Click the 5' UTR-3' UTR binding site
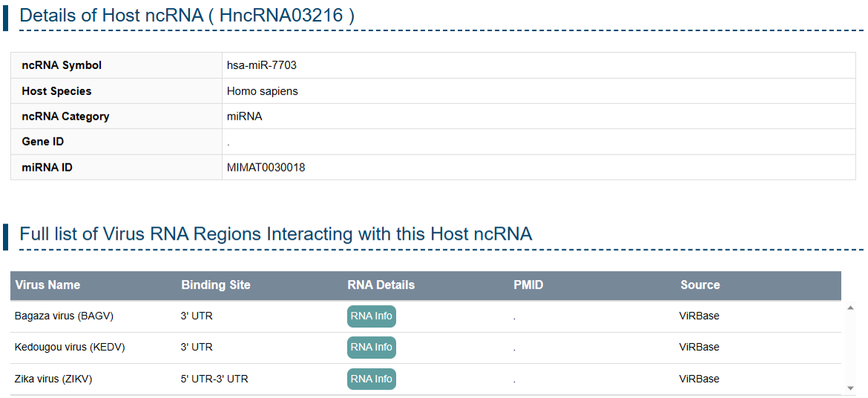Image resolution: width=868 pixels, height=398 pixels. coord(214,379)
